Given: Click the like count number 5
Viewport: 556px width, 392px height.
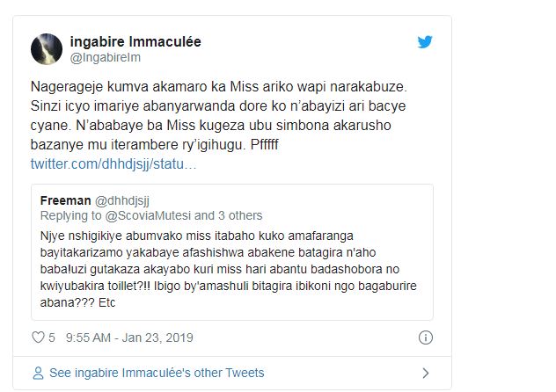Looking at the screenshot, I should click(53, 338).
